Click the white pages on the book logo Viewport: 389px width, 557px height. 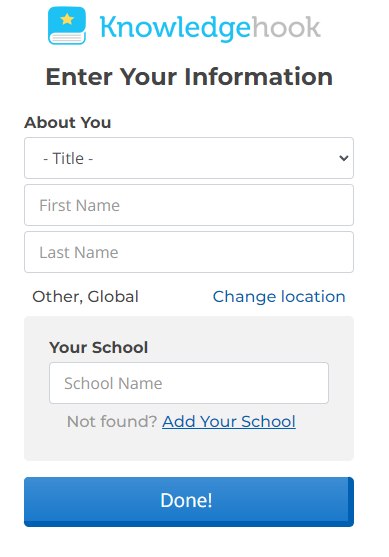coord(67,37)
